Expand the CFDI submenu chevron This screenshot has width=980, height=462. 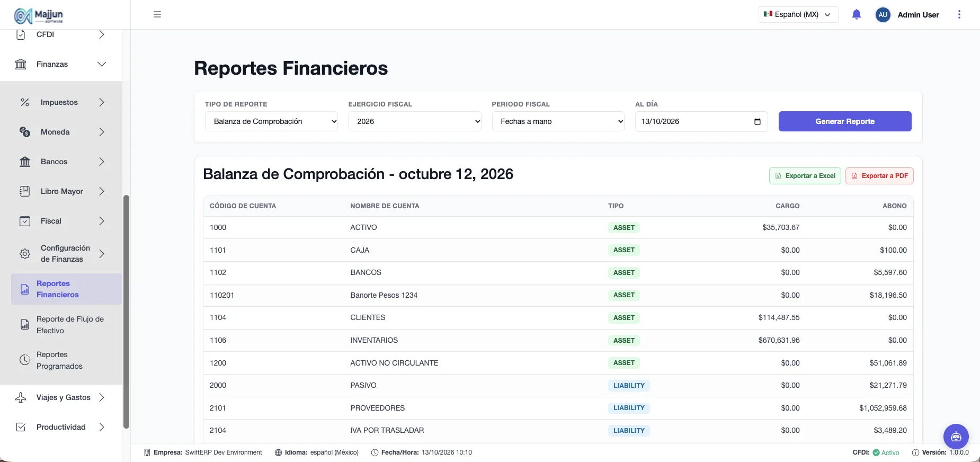click(102, 34)
